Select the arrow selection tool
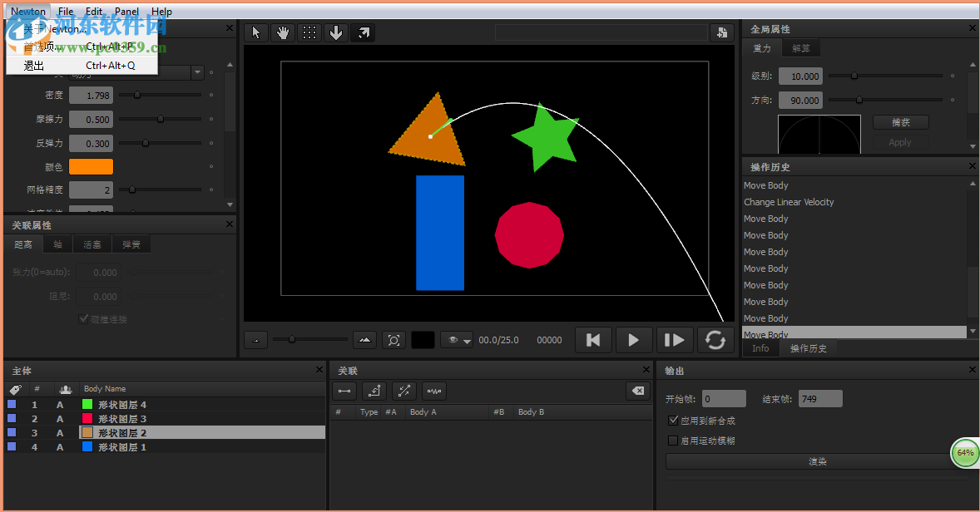This screenshot has width=980, height=512. coord(256,32)
